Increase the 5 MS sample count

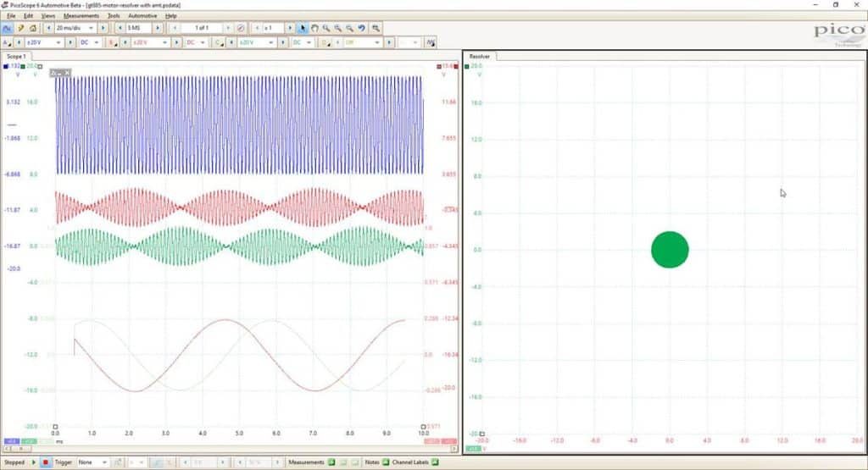tap(158, 28)
